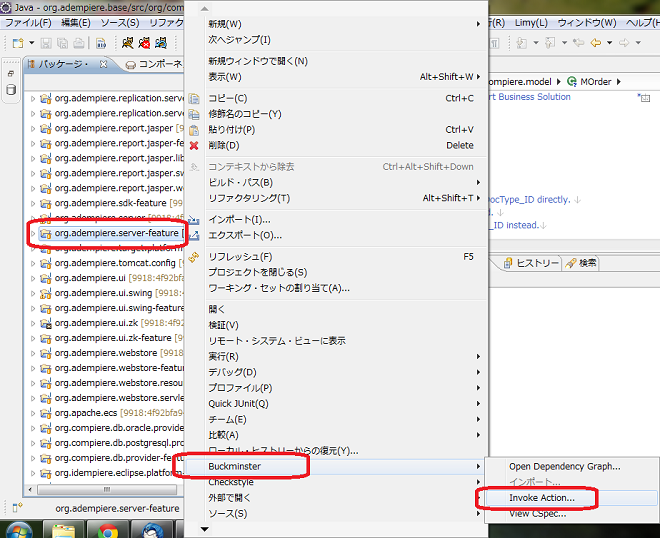
Task: Click the Next Annotation toolbar icon
Action: 522,43
